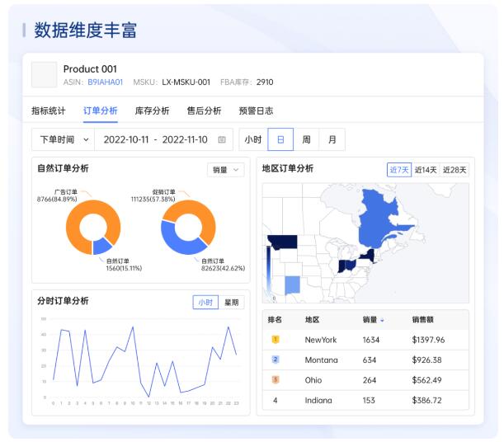Select the 日 granularity option
504x442 pixels.
tap(280, 140)
